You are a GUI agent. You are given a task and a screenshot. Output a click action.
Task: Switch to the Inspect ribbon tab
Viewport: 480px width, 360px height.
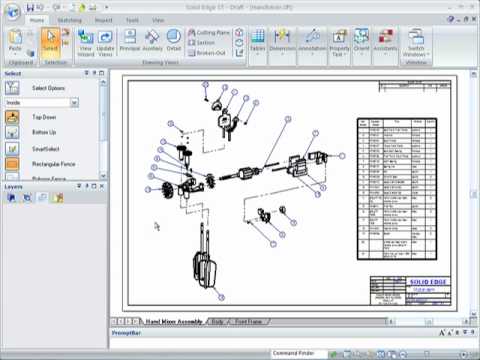click(104, 20)
